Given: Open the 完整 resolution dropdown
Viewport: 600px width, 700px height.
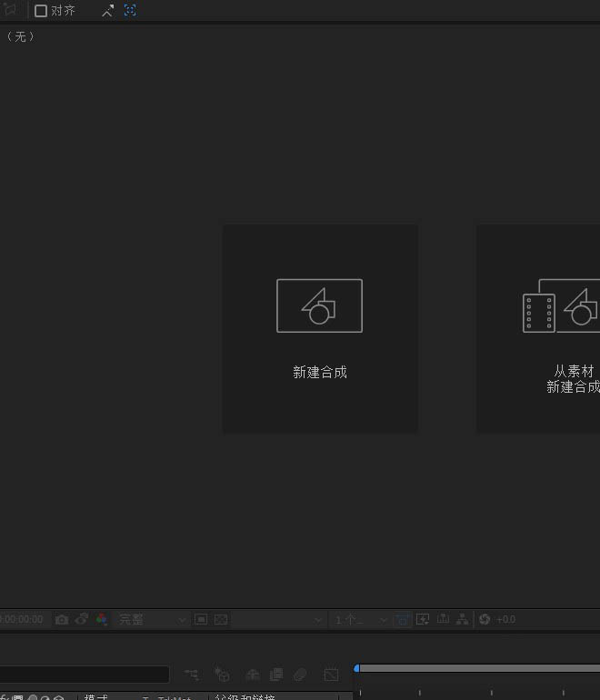Looking at the screenshot, I should tap(151, 620).
